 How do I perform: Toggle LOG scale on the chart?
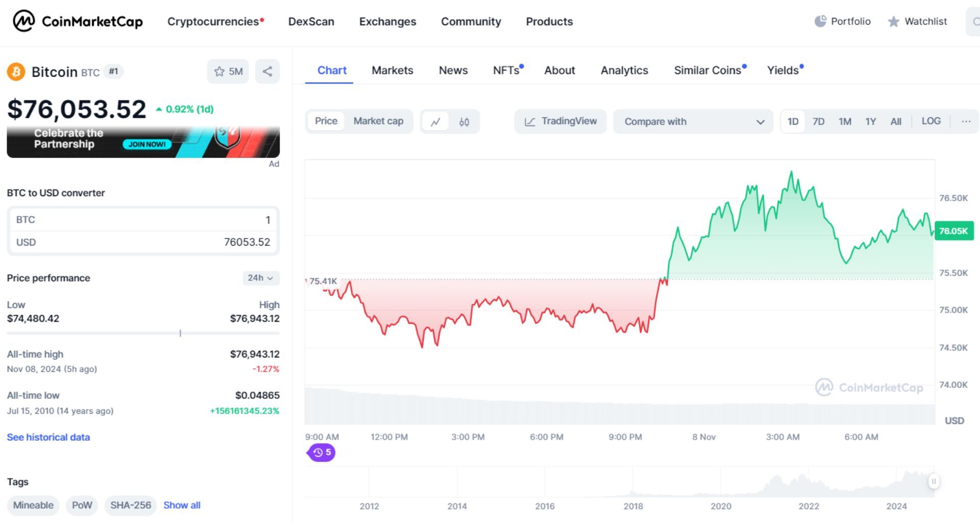[x=931, y=122]
